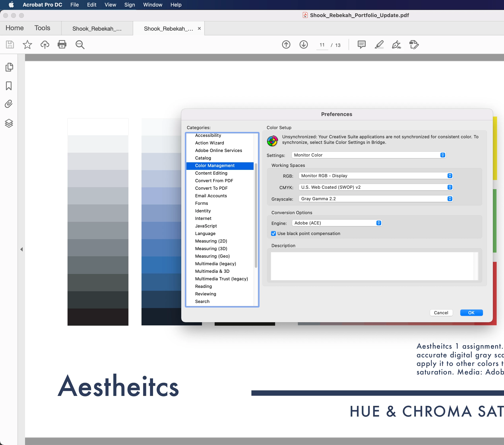Print the document using printer icon
Viewport: 504px width, 445px height.
(62, 45)
